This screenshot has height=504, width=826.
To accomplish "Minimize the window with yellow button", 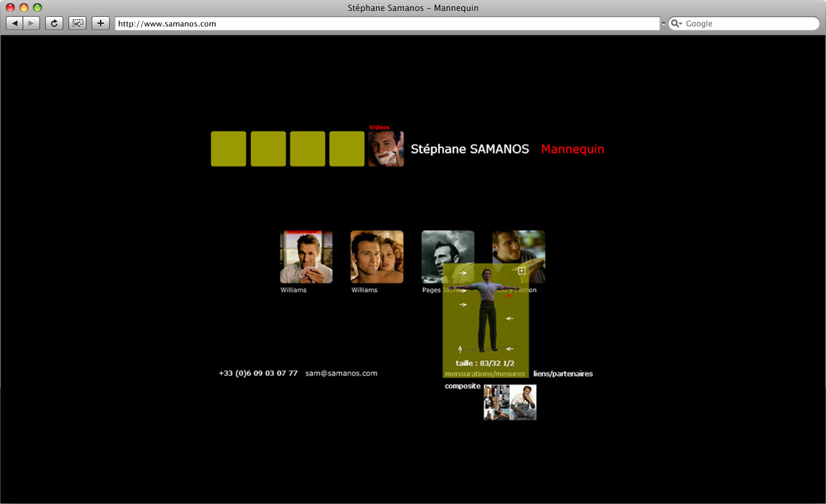I will point(24,8).
